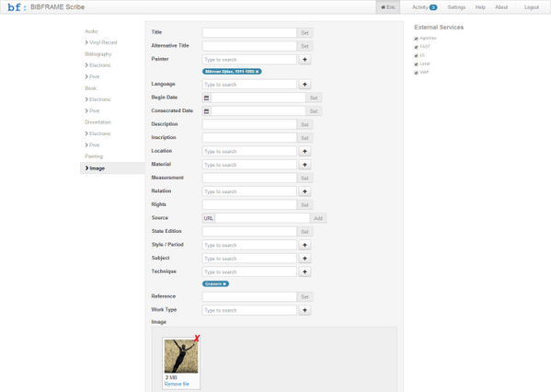Select Image under Painting
The width and height of the screenshot is (551, 392).
point(112,168)
